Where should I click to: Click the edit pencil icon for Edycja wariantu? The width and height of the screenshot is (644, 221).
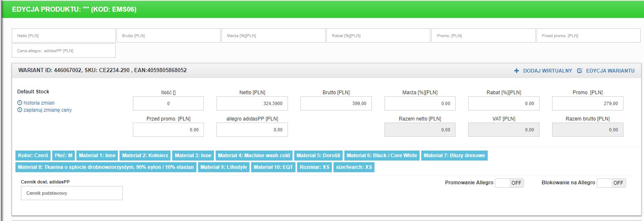pos(580,71)
